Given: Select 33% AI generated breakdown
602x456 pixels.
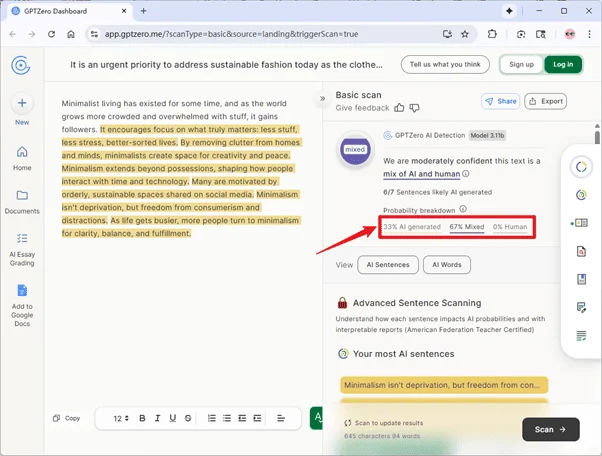Looking at the screenshot, I should (412, 227).
